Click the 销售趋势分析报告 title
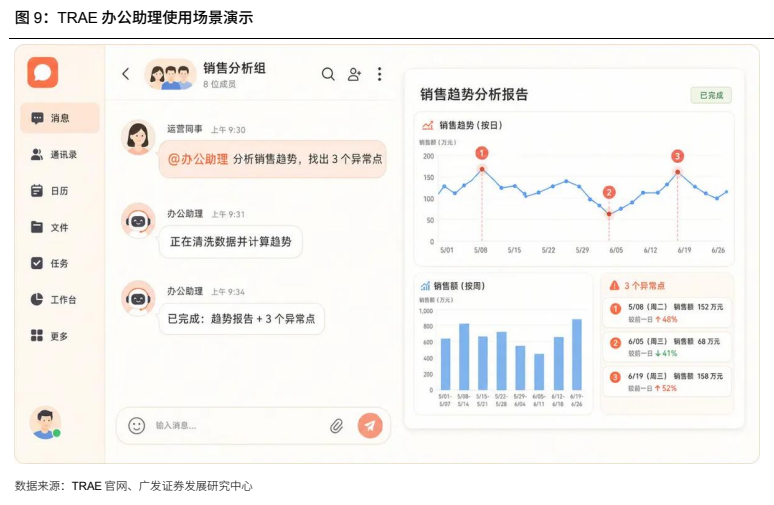 click(x=474, y=94)
